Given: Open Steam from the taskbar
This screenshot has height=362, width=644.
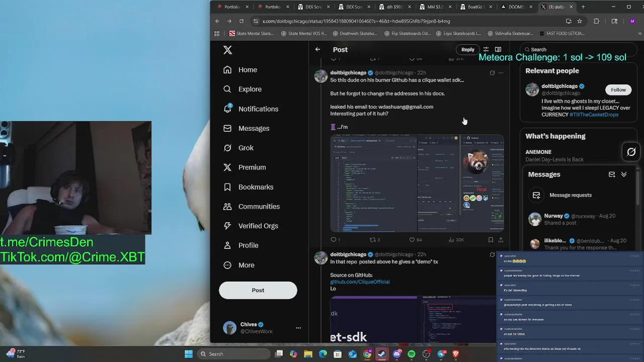Looking at the screenshot, I should coord(382,354).
